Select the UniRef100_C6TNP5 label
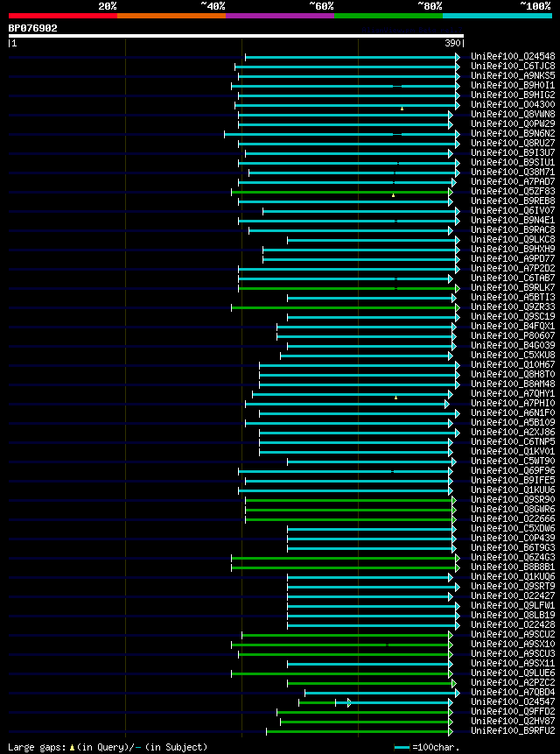560x754 pixels. pos(513,441)
